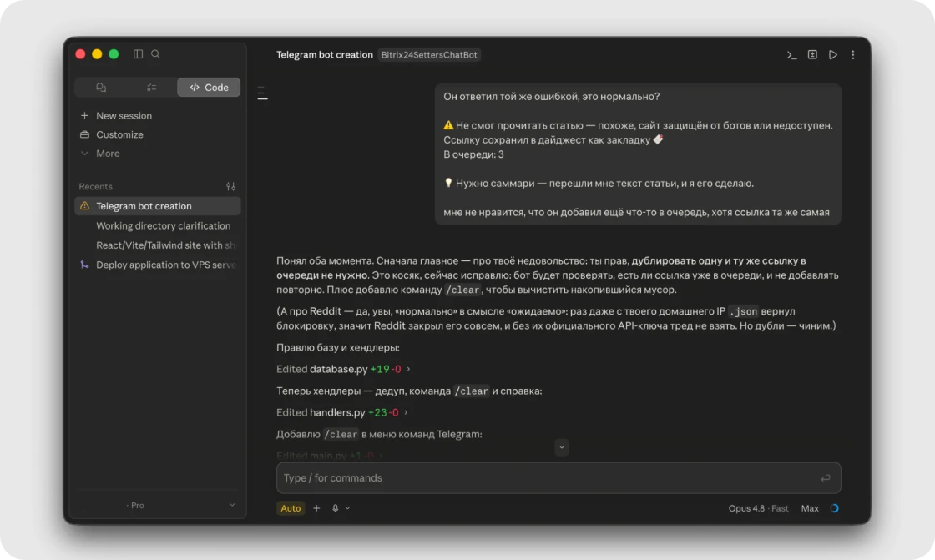
Task: Click the Recents section label
Action: (95, 187)
